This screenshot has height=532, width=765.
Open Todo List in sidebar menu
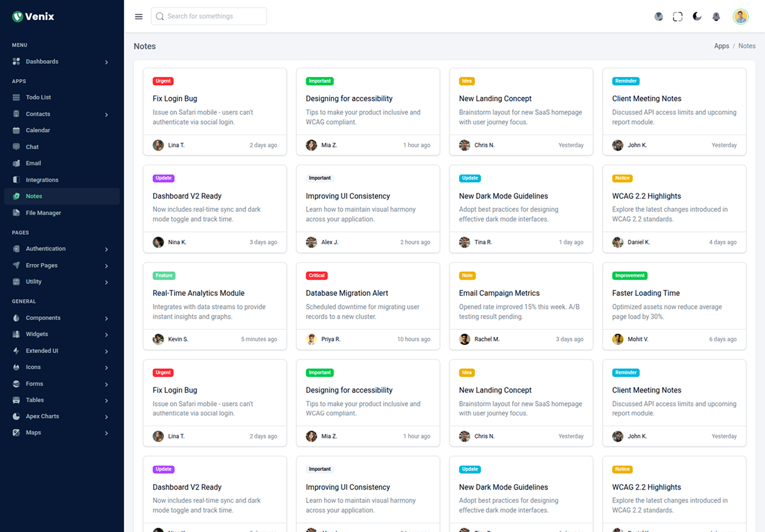(x=38, y=97)
